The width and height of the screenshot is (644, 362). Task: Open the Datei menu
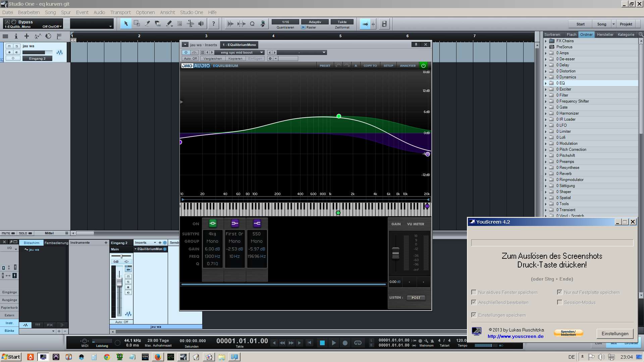point(7,12)
